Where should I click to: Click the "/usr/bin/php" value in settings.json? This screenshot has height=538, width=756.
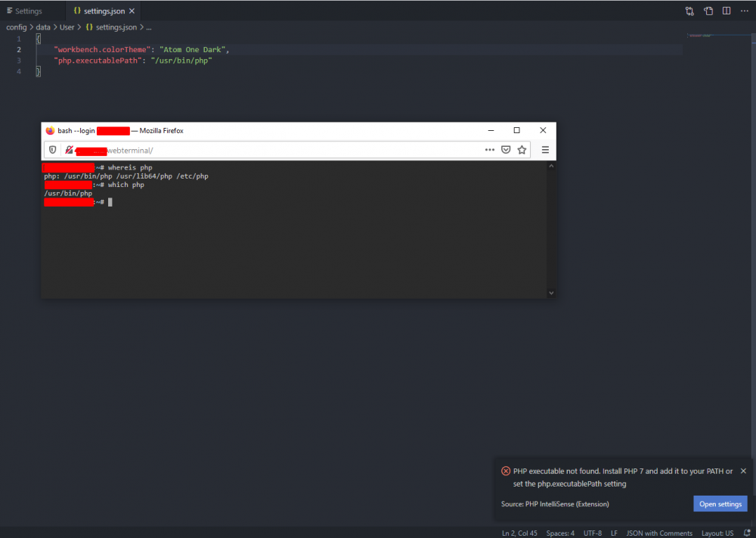181,61
